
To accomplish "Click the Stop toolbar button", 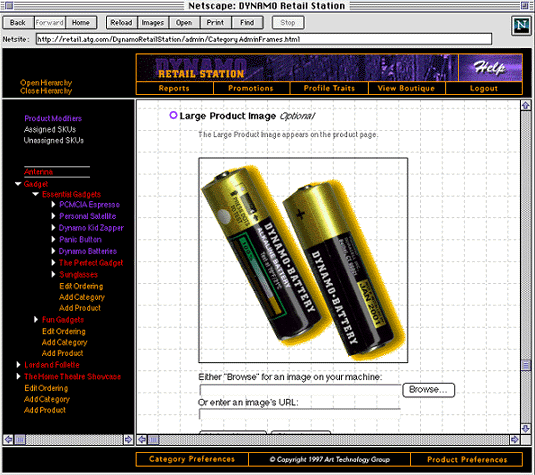I will click(288, 23).
